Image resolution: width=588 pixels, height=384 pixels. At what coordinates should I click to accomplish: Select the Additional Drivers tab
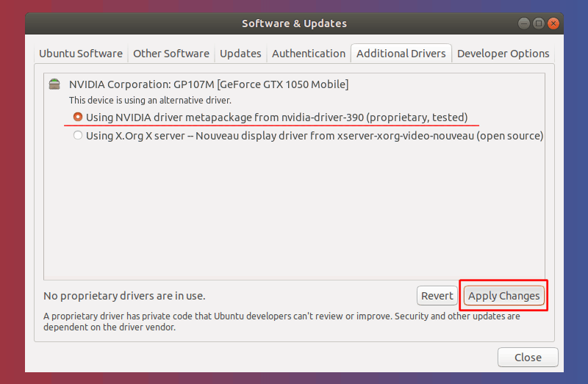coord(401,54)
